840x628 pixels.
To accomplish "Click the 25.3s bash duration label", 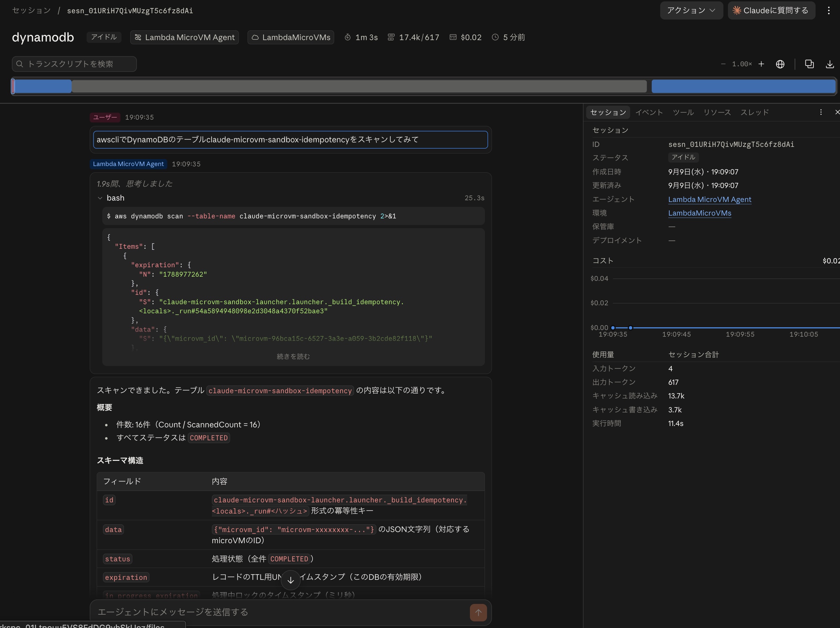I will click(x=474, y=198).
